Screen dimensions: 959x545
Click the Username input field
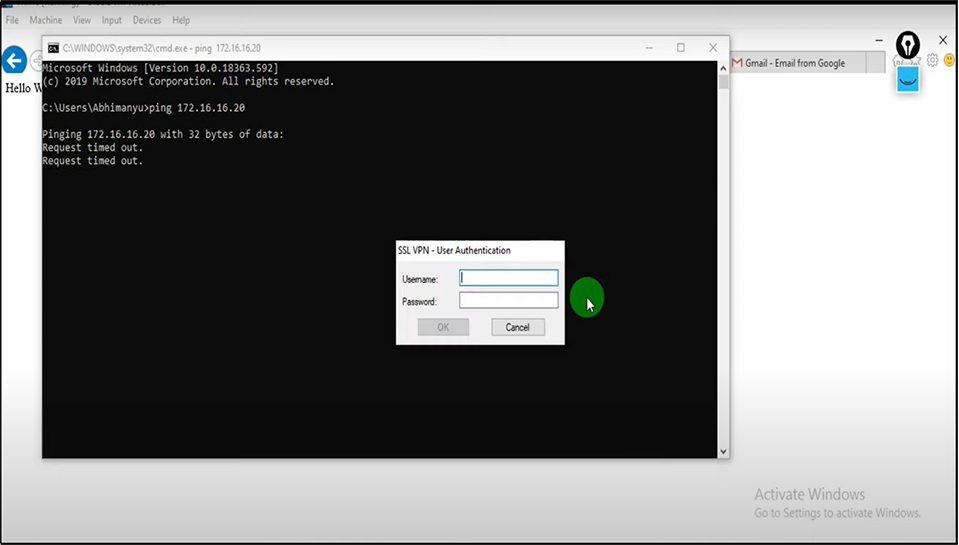(x=508, y=278)
